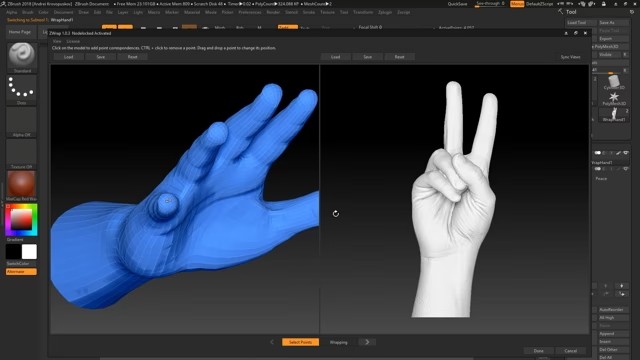Click the Cancel button in ZWrap
The image size is (640, 360).
coord(571,351)
